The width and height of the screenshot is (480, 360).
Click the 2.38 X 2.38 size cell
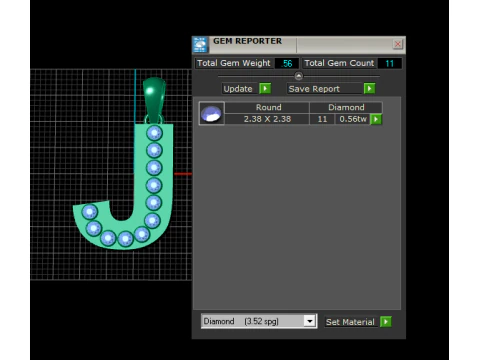click(267, 119)
